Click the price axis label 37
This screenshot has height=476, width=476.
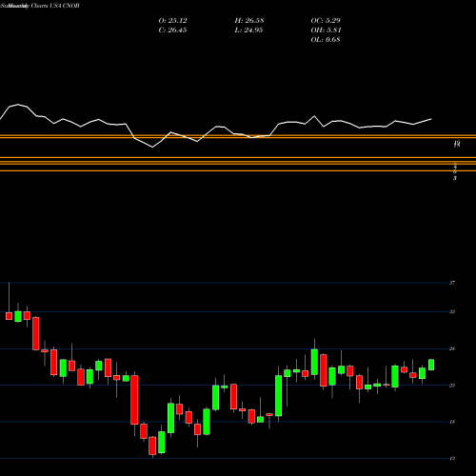(452, 283)
